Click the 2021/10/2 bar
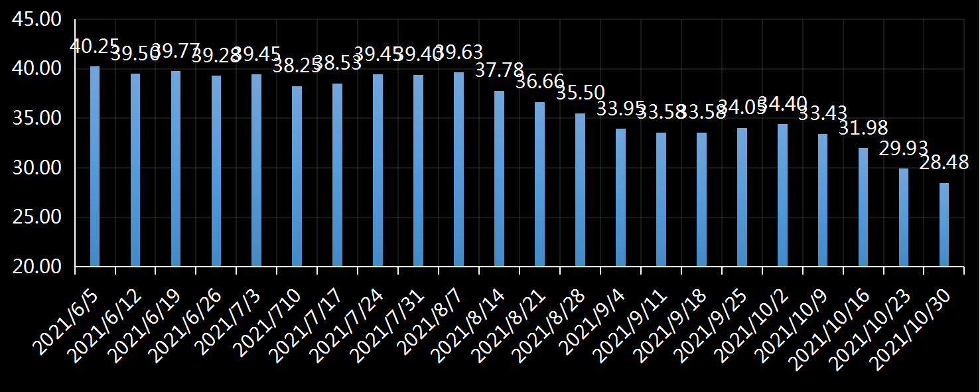Screen dimensions: 980x392 (782, 195)
